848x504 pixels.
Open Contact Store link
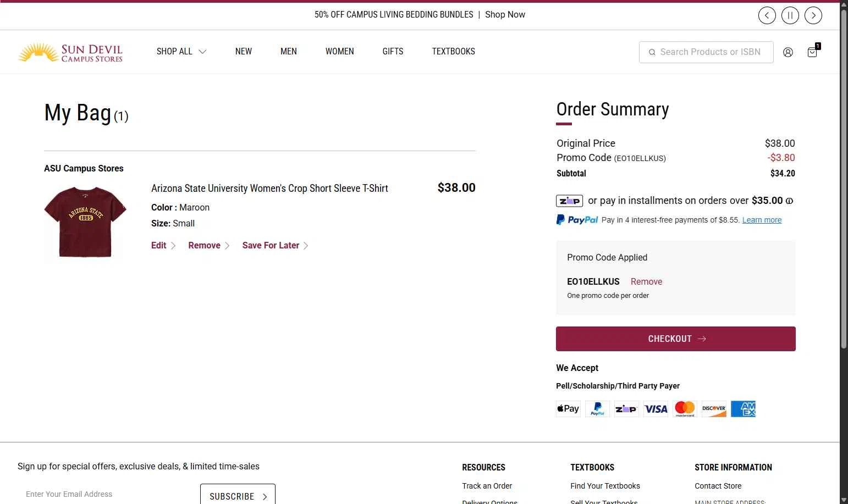(x=718, y=486)
